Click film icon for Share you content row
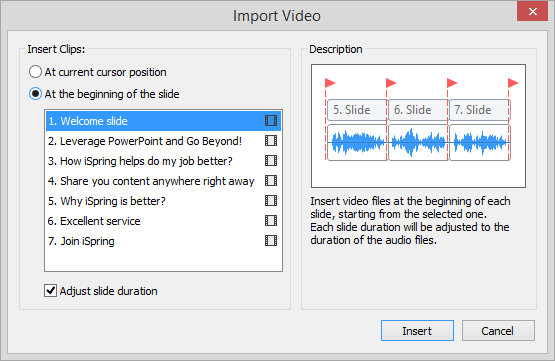This screenshot has width=555, height=361. point(271,181)
